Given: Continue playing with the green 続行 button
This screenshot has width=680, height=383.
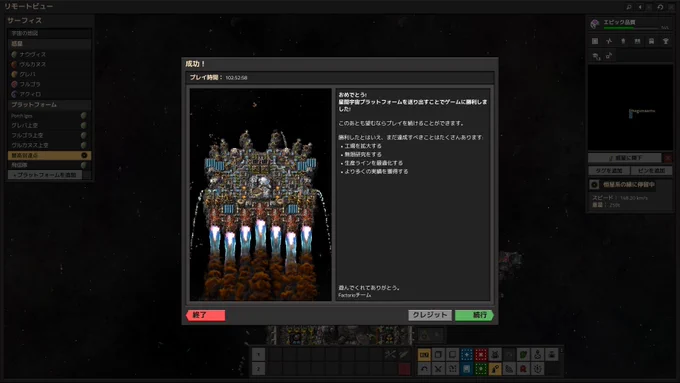Looking at the screenshot, I should [x=474, y=315].
